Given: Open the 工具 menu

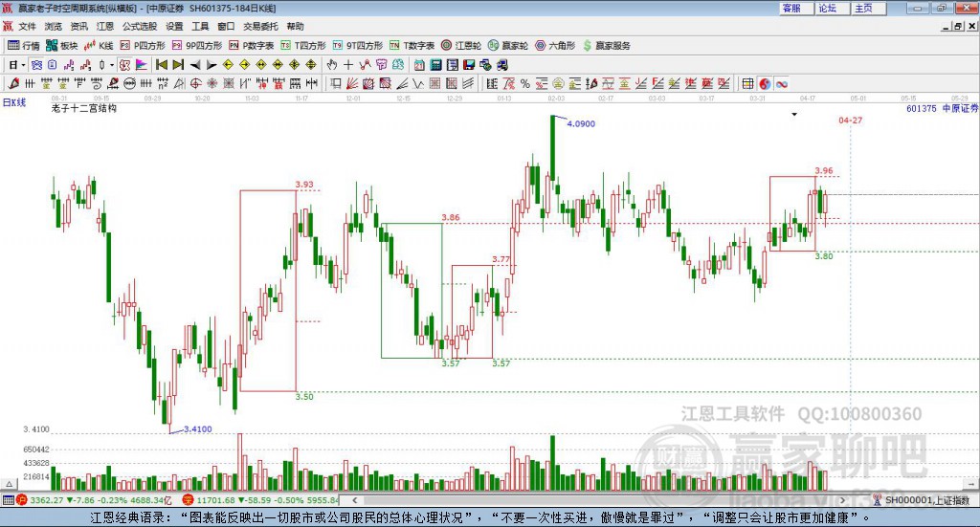Looking at the screenshot, I should click(200, 26).
